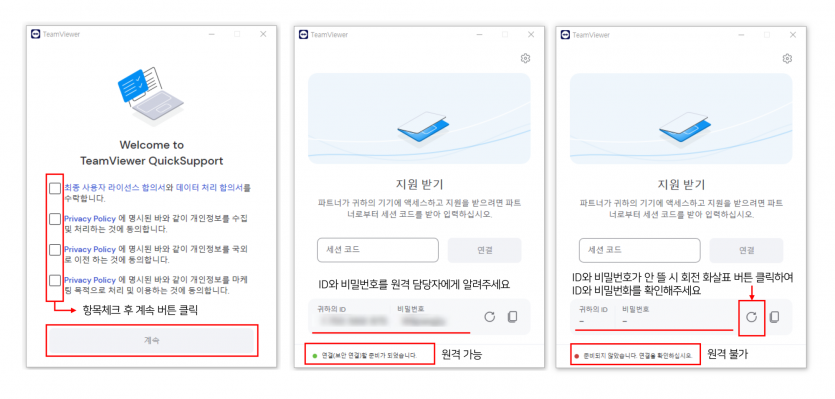This screenshot has height=399, width=835.
Task: Open settings gear in rightmost TeamViewer window
Action: (x=787, y=58)
